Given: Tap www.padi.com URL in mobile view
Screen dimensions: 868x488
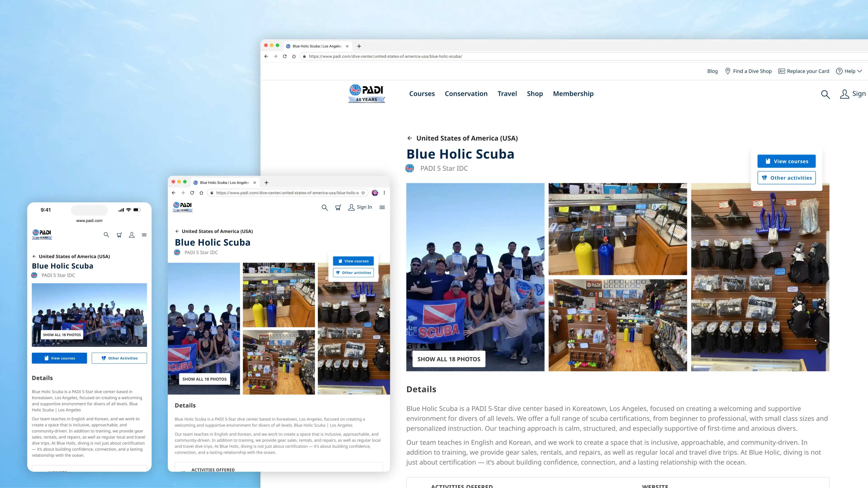Looking at the screenshot, I should click(x=89, y=221).
